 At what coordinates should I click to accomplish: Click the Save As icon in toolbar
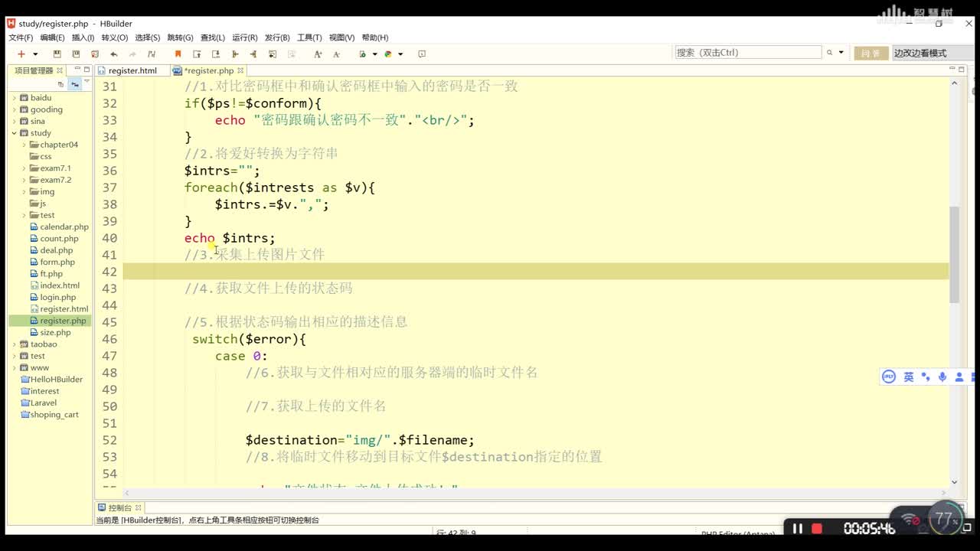click(x=76, y=54)
